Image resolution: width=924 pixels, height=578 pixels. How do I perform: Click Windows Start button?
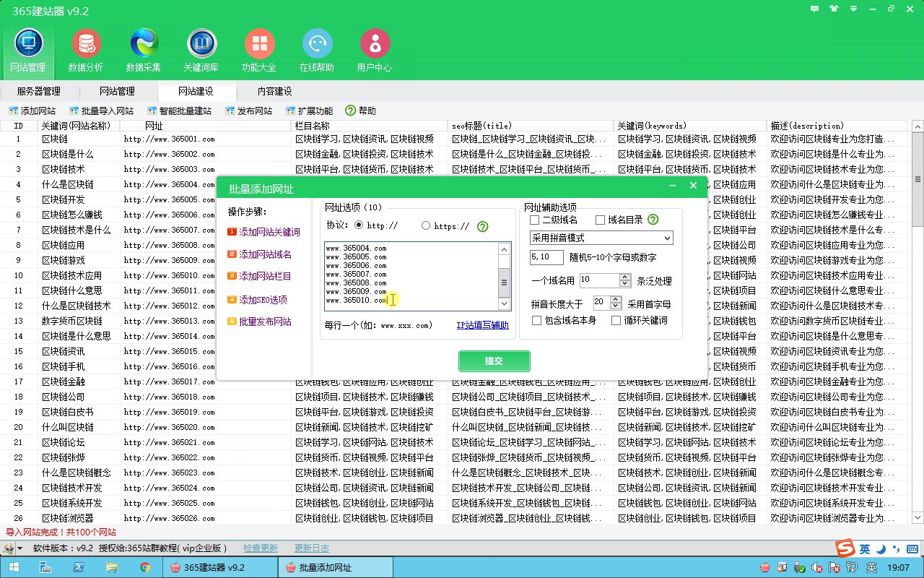(13, 567)
